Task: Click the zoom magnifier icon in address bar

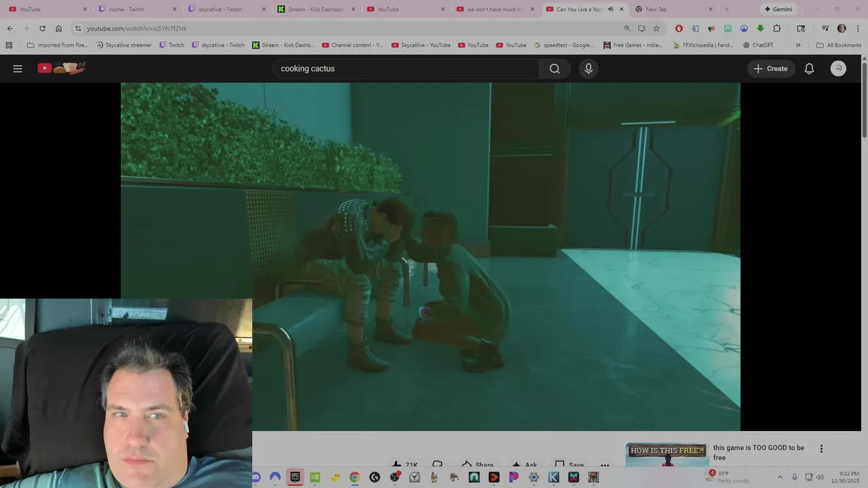Action: (x=627, y=28)
